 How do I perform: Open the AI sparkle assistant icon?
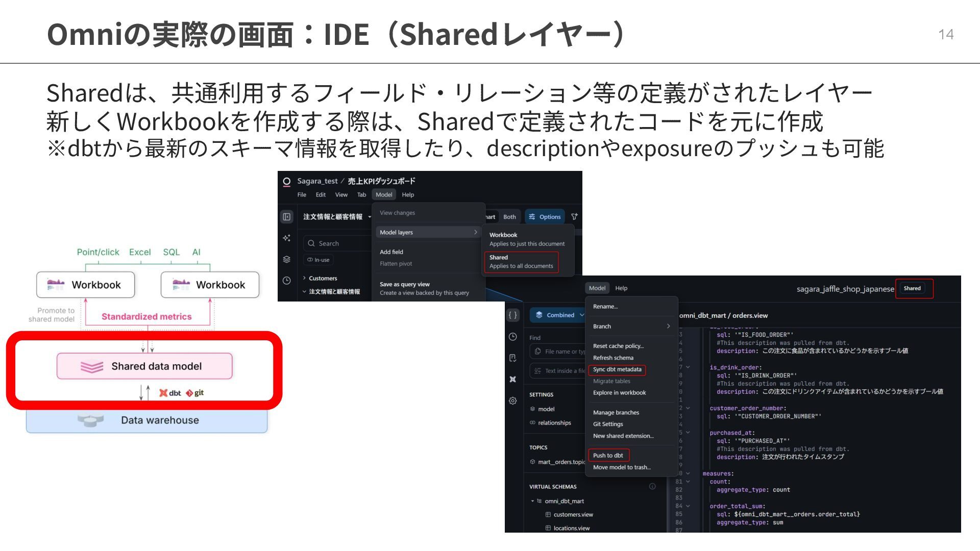(287, 238)
